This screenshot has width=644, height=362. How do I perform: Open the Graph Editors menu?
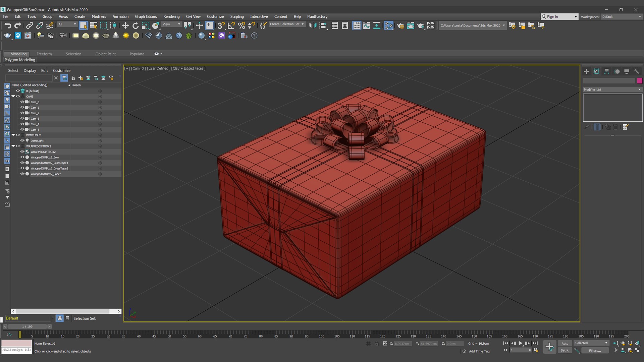(146, 16)
